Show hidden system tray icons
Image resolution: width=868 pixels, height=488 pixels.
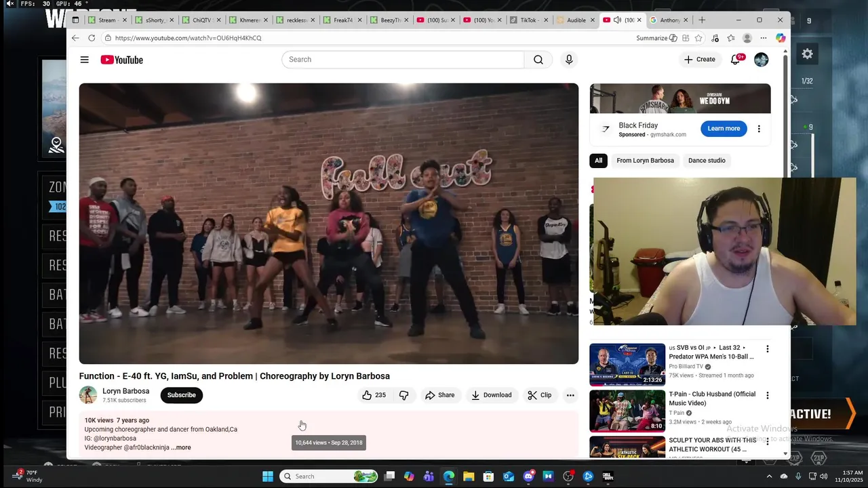[769, 476]
